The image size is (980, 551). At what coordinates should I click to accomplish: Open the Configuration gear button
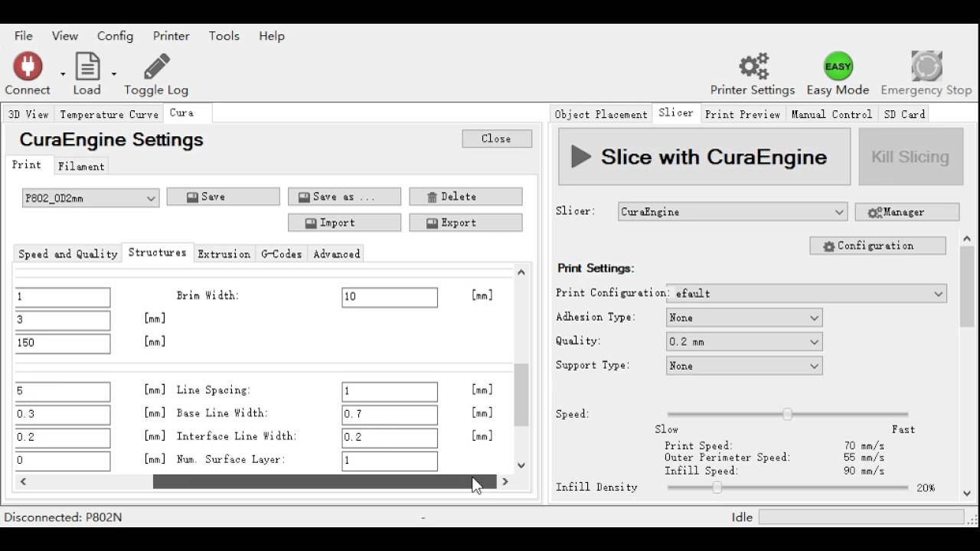(x=877, y=246)
